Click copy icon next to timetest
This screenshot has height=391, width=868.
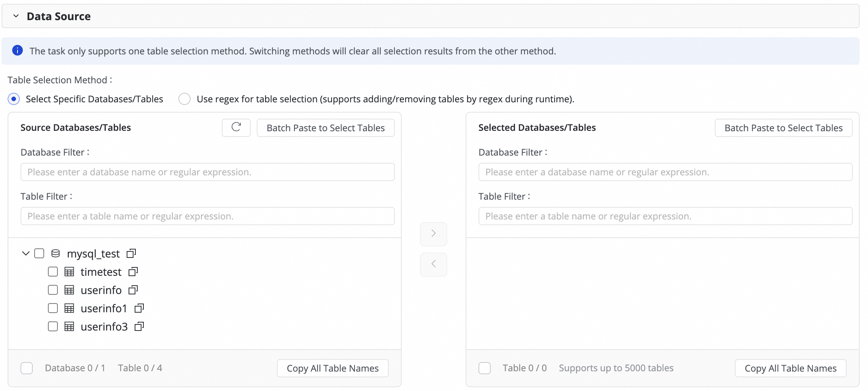point(133,272)
